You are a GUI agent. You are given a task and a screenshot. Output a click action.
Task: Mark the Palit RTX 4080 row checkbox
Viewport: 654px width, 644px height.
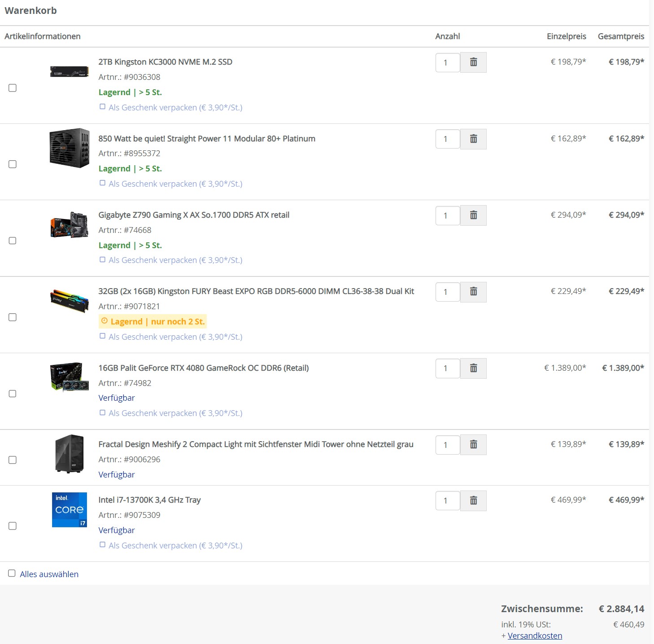point(13,394)
